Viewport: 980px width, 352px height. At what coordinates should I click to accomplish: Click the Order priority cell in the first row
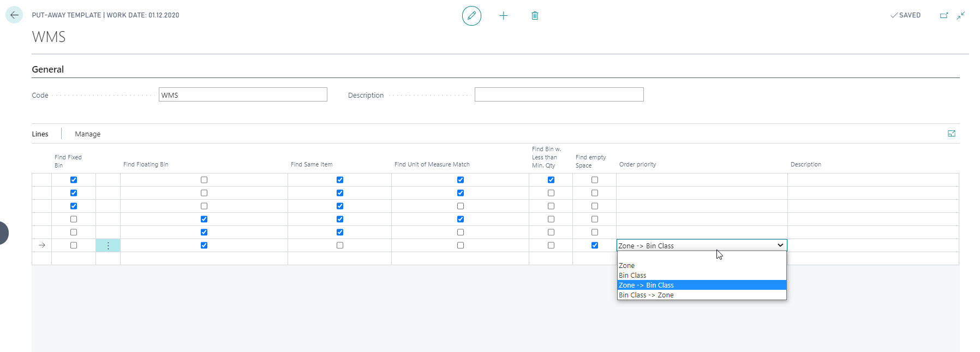(x=702, y=180)
